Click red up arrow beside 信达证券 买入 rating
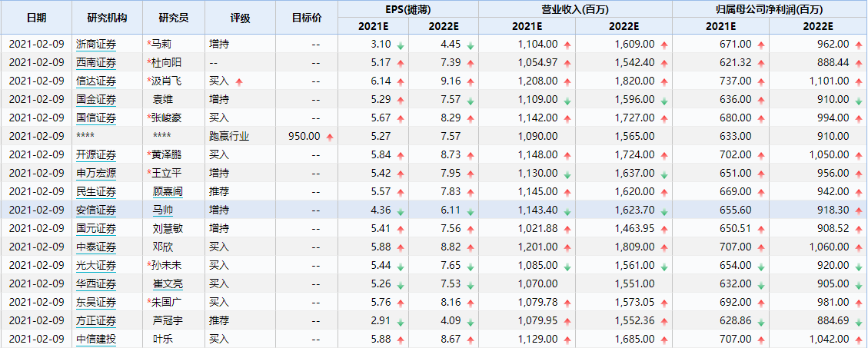Viewport: 868px width, 348px height. click(239, 82)
